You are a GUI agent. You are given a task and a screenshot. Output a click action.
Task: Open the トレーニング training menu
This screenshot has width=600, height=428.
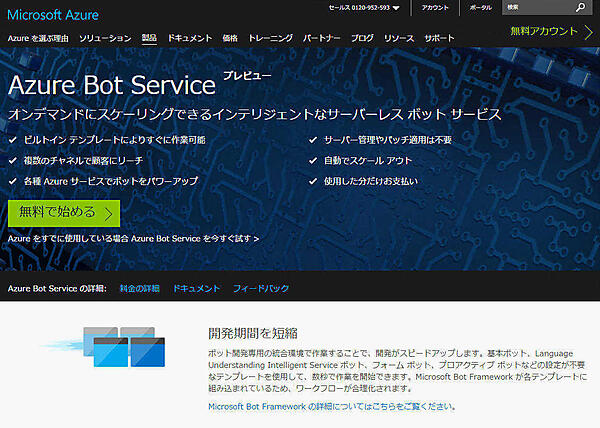coord(271,38)
